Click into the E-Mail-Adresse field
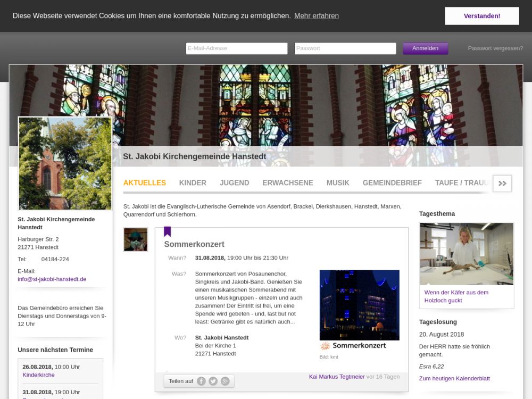 [237, 48]
